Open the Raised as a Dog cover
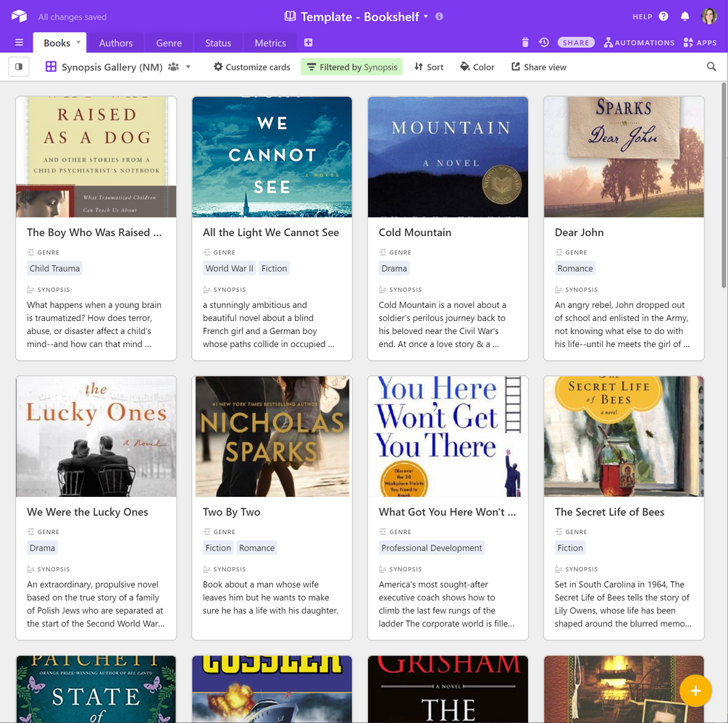Screen dimensions: 728x723 [x=96, y=157]
